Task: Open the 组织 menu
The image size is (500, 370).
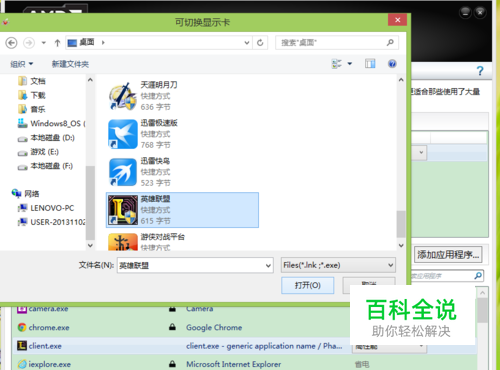Action: [x=21, y=64]
